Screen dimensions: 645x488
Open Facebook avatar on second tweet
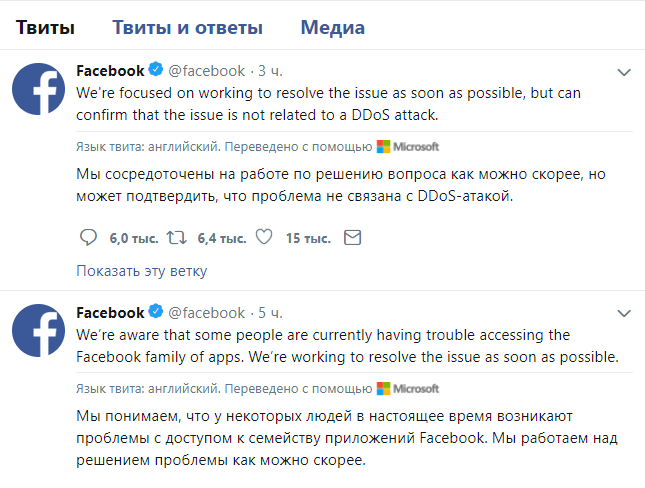click(40, 332)
